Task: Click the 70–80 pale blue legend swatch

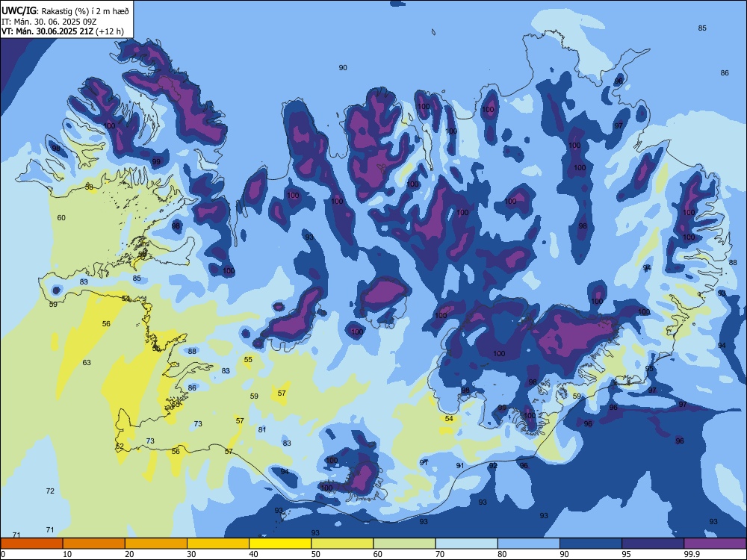Action: point(466,544)
